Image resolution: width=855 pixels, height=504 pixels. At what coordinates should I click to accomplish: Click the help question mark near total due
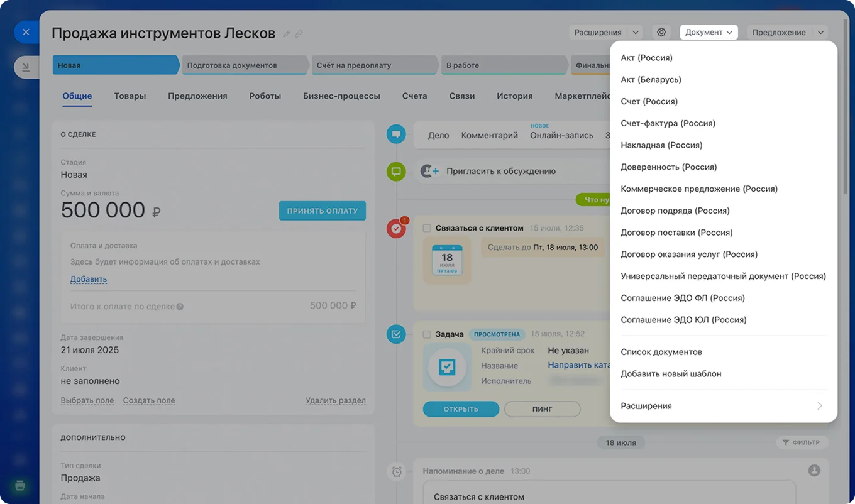tap(180, 307)
